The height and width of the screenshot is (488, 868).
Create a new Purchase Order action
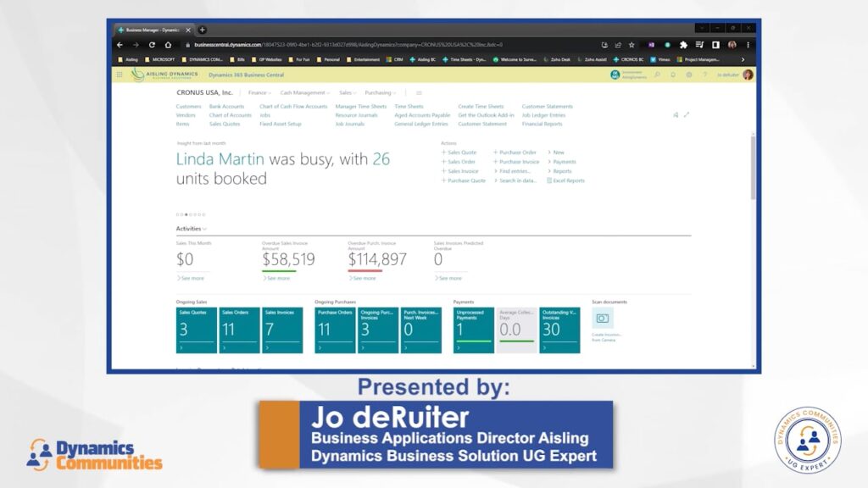click(515, 152)
